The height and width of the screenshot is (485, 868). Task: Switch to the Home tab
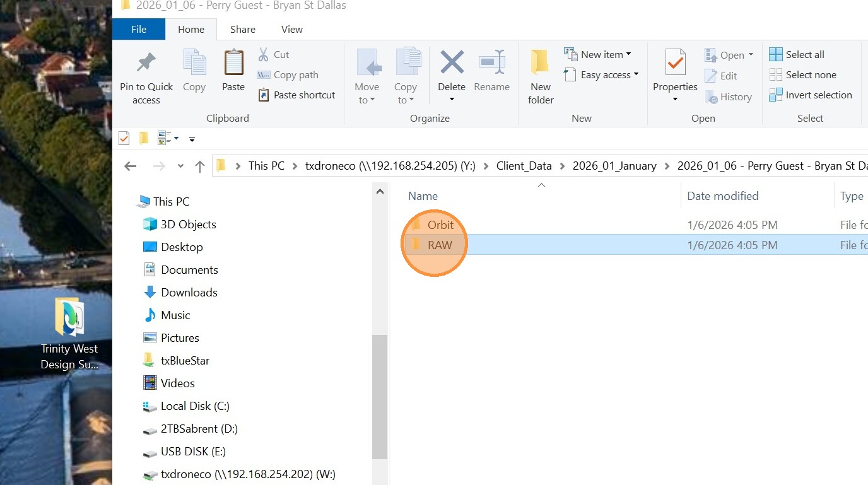click(191, 30)
